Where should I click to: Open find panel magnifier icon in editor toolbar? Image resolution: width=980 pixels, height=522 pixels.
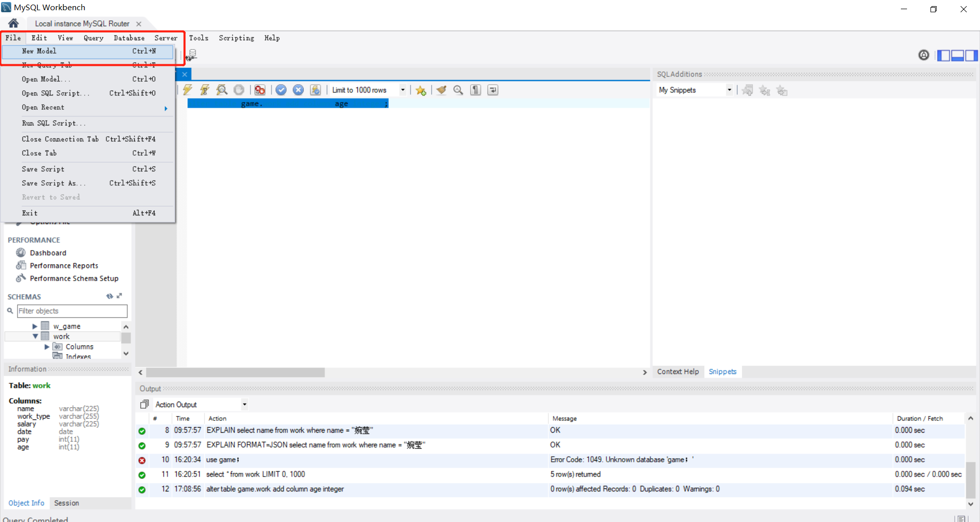coord(458,90)
